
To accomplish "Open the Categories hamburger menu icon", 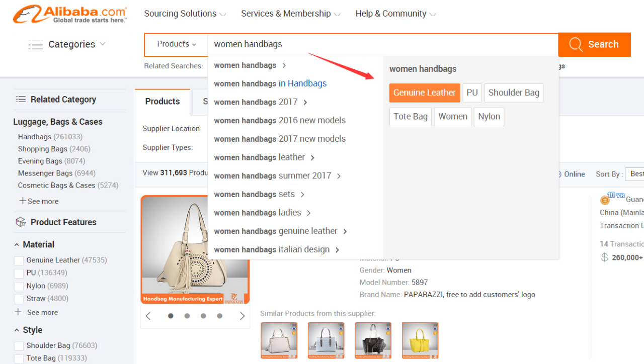I will coord(35,45).
